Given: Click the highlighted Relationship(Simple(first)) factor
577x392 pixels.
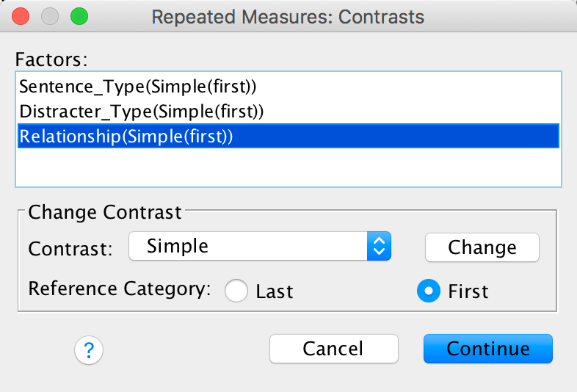Looking at the screenshot, I should pos(126,137).
